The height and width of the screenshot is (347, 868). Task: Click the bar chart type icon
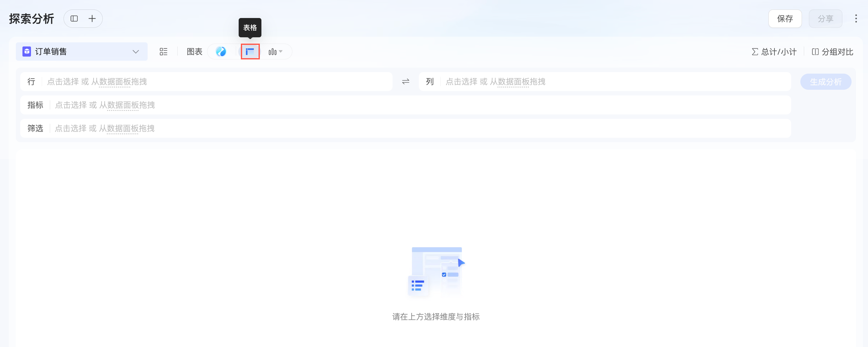[x=273, y=52]
